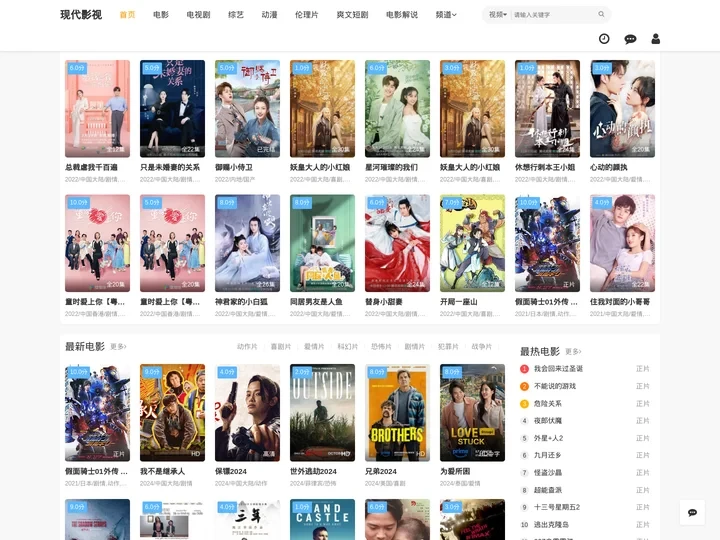Open the 替身小甜妻 poster
Viewport: 720px width, 540px height.
pos(397,243)
